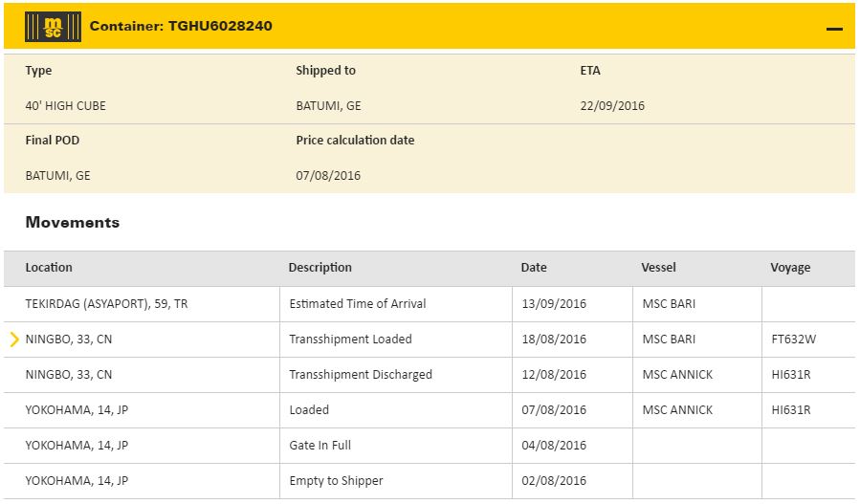This screenshot has height=504, width=860.
Task: Select the Location column header
Action: coord(49,268)
